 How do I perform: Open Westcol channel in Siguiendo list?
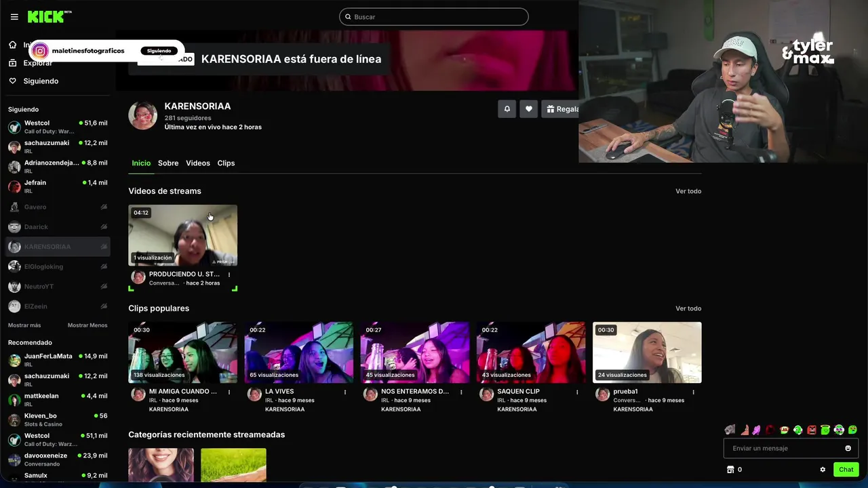click(x=58, y=127)
